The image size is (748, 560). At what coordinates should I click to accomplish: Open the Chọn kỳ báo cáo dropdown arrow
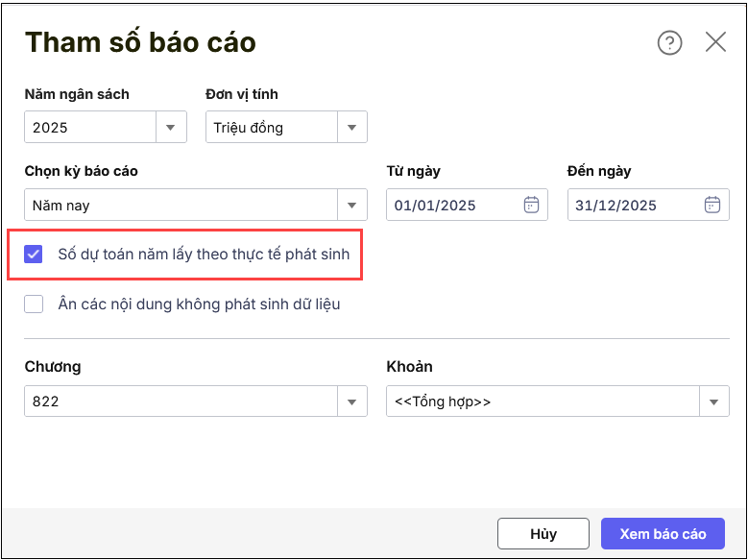(x=351, y=205)
